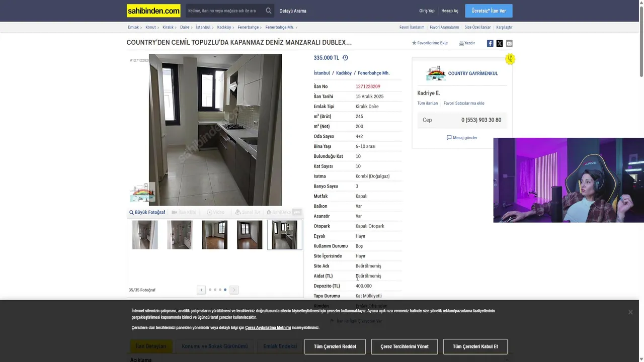Select Kiralık breadcrumb
The width and height of the screenshot is (644, 362).
tap(168, 27)
